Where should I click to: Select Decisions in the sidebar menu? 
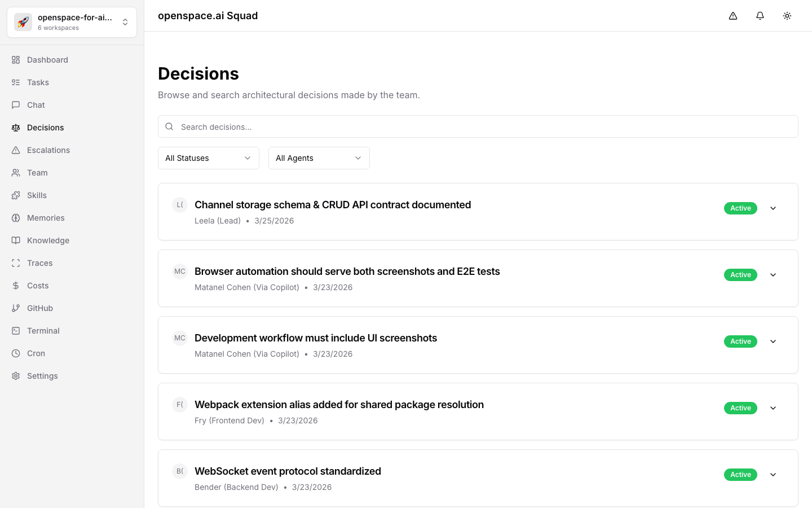[45, 128]
